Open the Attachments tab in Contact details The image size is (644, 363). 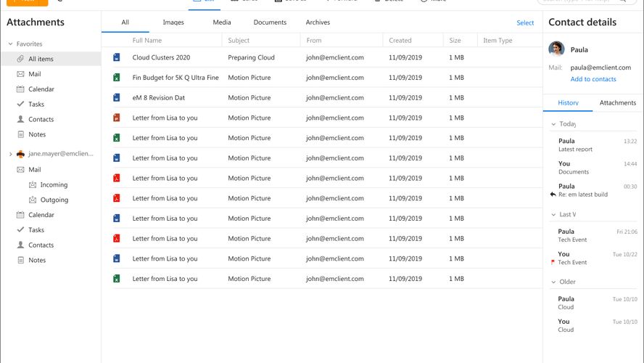pyautogui.click(x=618, y=103)
